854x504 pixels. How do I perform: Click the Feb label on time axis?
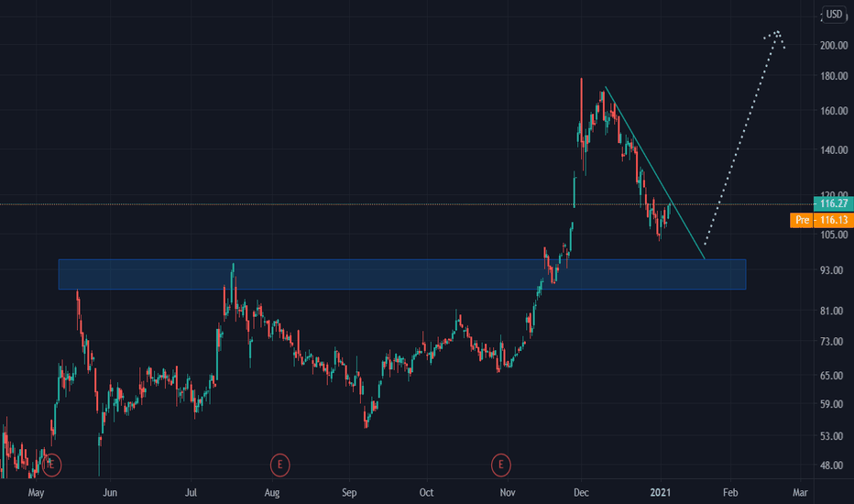[730, 493]
